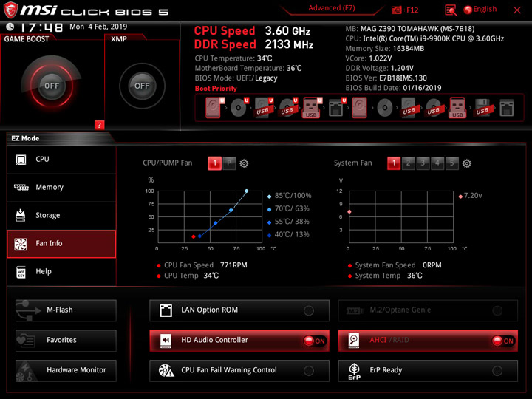
Task: Click the 771RPM CPU fan speed value
Action: (x=233, y=265)
